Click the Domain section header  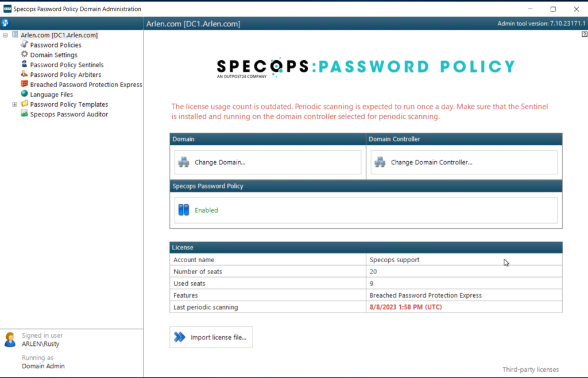[x=268, y=139]
